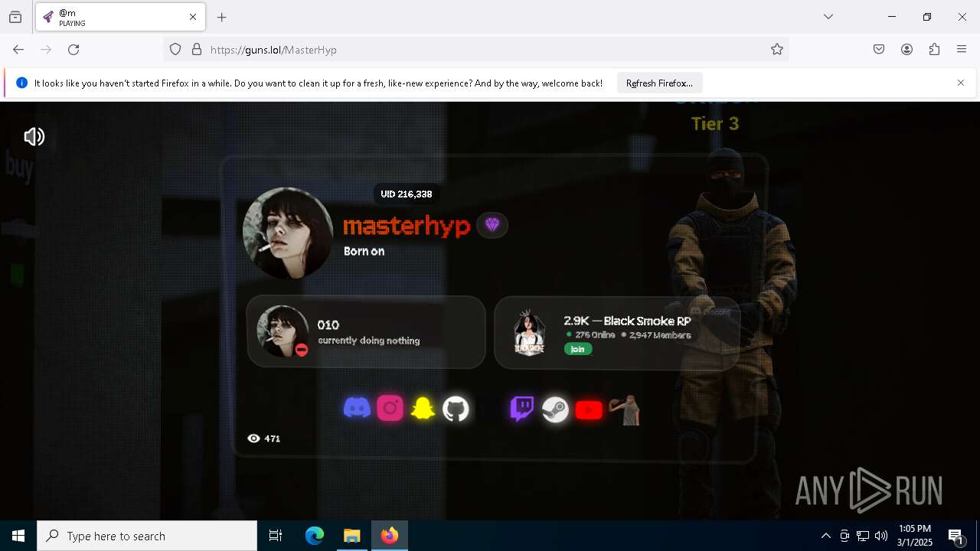980x551 pixels.
Task: Open the Extensions puzzle icon
Action: tap(934, 50)
